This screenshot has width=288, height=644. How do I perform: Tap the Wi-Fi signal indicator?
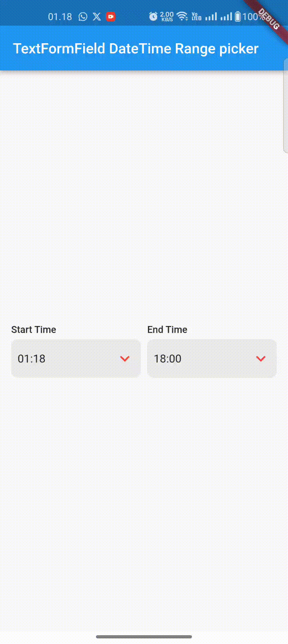click(182, 16)
